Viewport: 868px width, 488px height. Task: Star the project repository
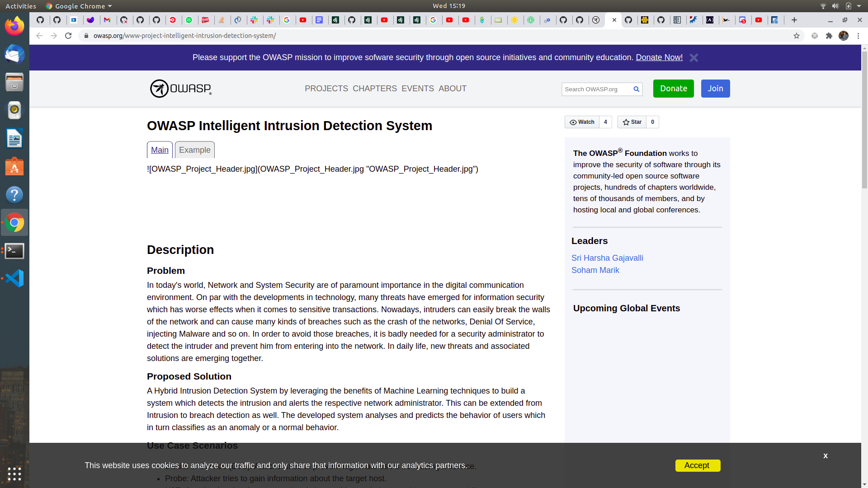[632, 122]
